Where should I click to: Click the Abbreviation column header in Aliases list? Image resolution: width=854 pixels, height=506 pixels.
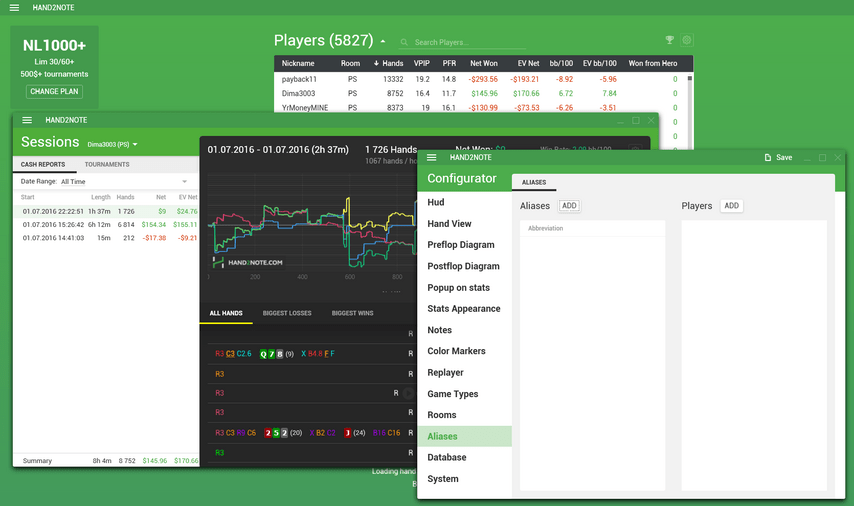pyautogui.click(x=545, y=228)
